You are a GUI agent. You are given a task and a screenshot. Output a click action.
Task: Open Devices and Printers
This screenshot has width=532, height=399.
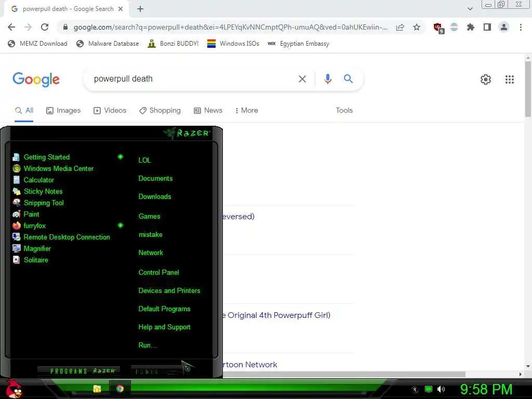coord(169,291)
